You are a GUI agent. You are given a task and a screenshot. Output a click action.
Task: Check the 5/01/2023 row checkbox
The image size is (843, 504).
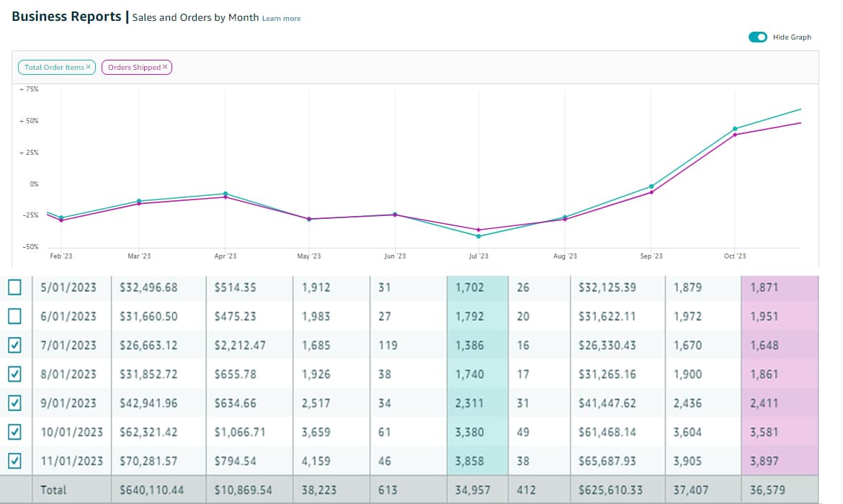(15, 287)
